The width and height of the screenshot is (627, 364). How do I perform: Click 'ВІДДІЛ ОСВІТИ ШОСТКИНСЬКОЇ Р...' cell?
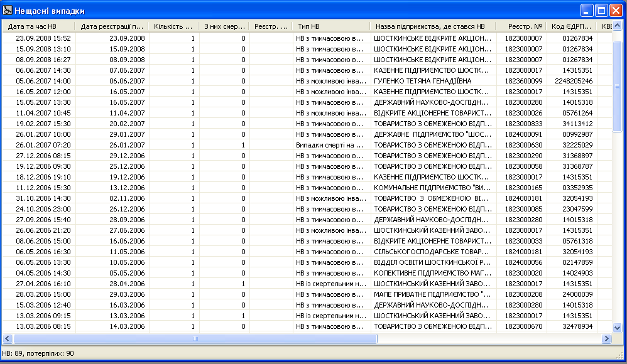(x=434, y=262)
